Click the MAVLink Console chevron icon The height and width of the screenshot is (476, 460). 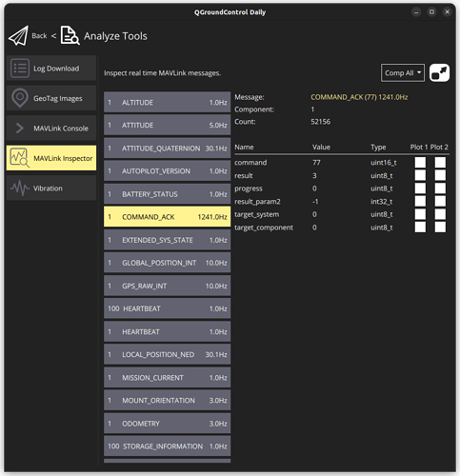pyautogui.click(x=20, y=129)
